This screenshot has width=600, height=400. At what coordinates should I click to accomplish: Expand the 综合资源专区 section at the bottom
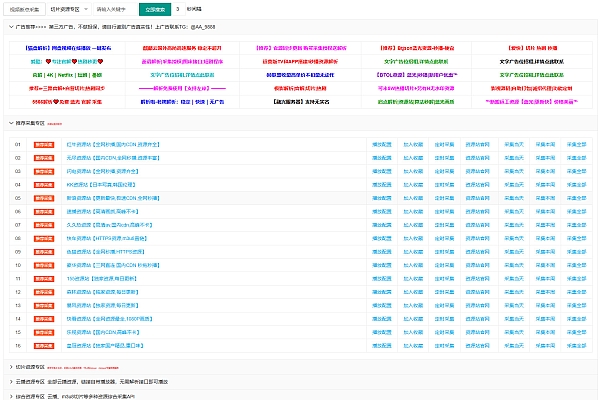11,396
